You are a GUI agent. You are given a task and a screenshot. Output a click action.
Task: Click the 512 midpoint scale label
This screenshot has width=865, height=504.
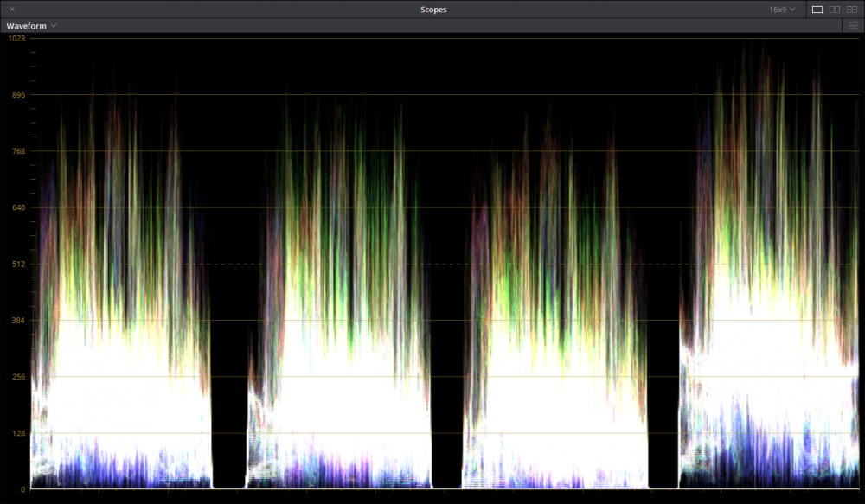pos(16,265)
